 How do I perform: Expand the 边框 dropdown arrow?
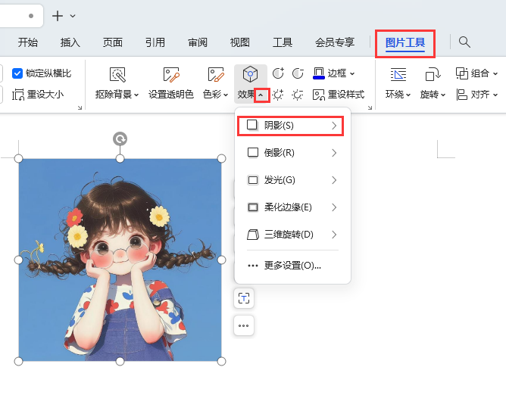[x=352, y=74]
